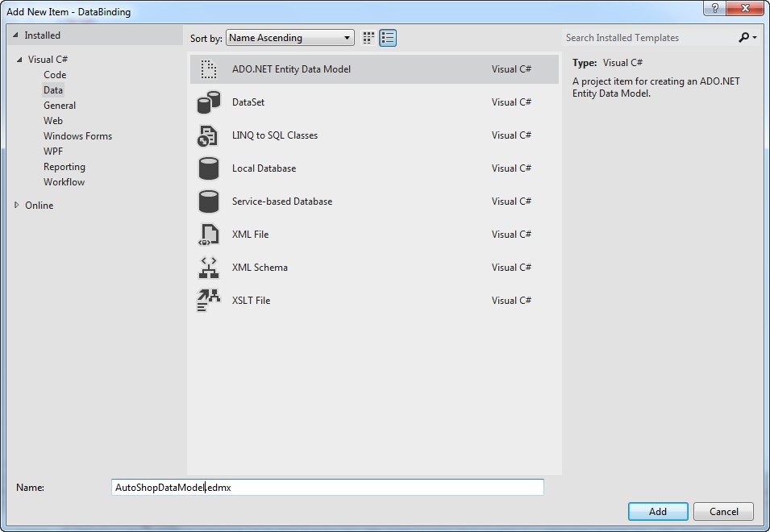Select the XML File template name
The width and height of the screenshot is (770, 532).
tap(250, 234)
